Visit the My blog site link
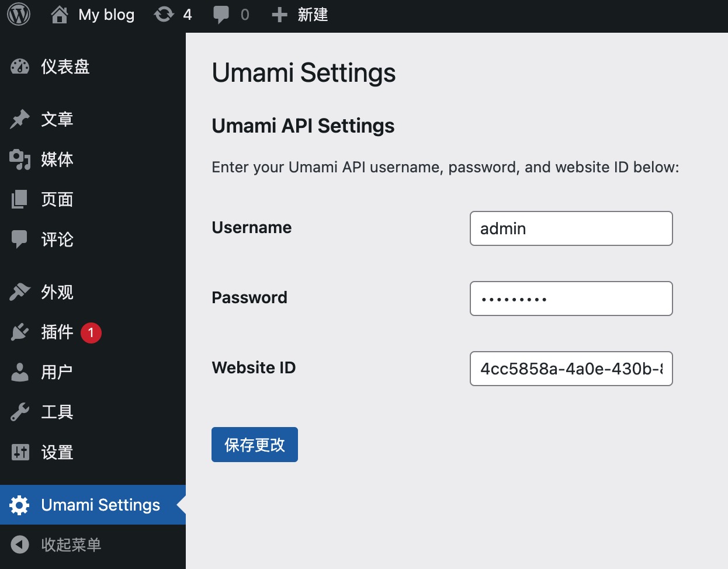 [106, 15]
